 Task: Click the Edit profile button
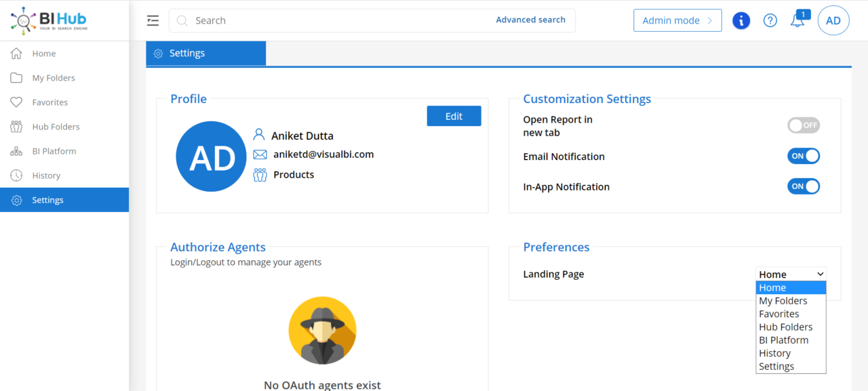(x=454, y=116)
